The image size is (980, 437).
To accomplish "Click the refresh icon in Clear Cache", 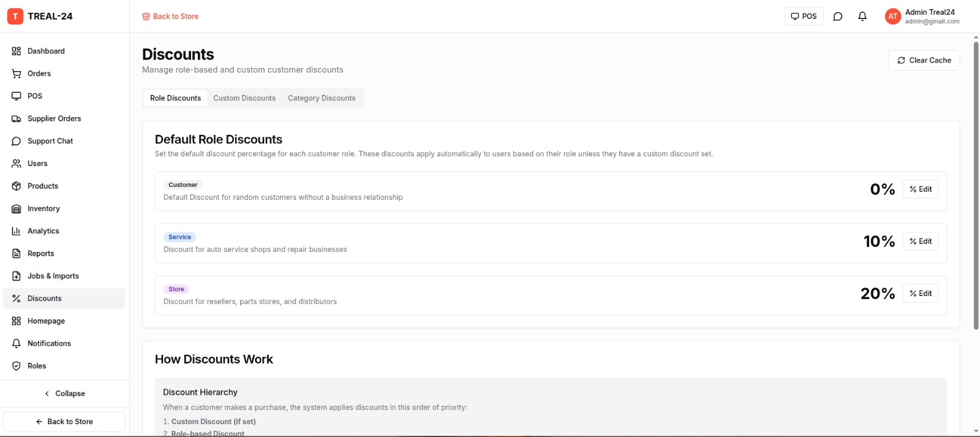I will [x=901, y=60].
